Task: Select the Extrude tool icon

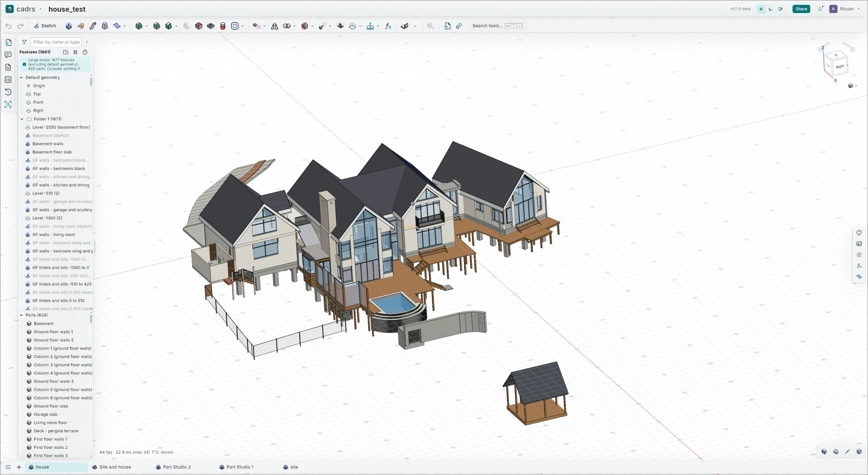Action: point(69,26)
